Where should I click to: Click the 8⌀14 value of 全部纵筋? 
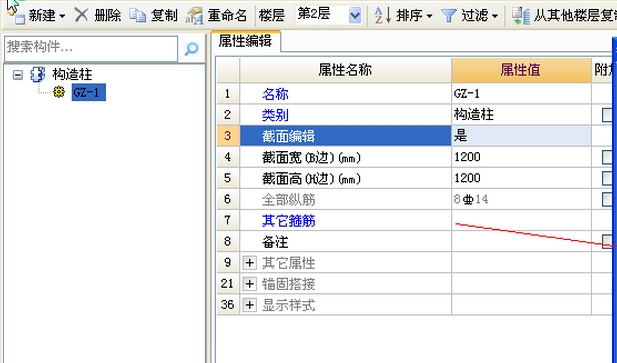[521, 199]
